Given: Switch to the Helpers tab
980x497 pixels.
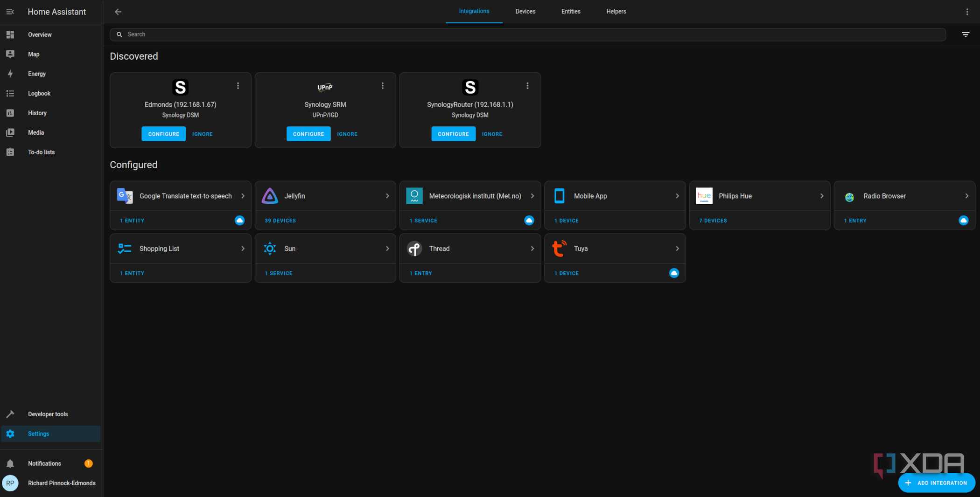Looking at the screenshot, I should 616,11.
